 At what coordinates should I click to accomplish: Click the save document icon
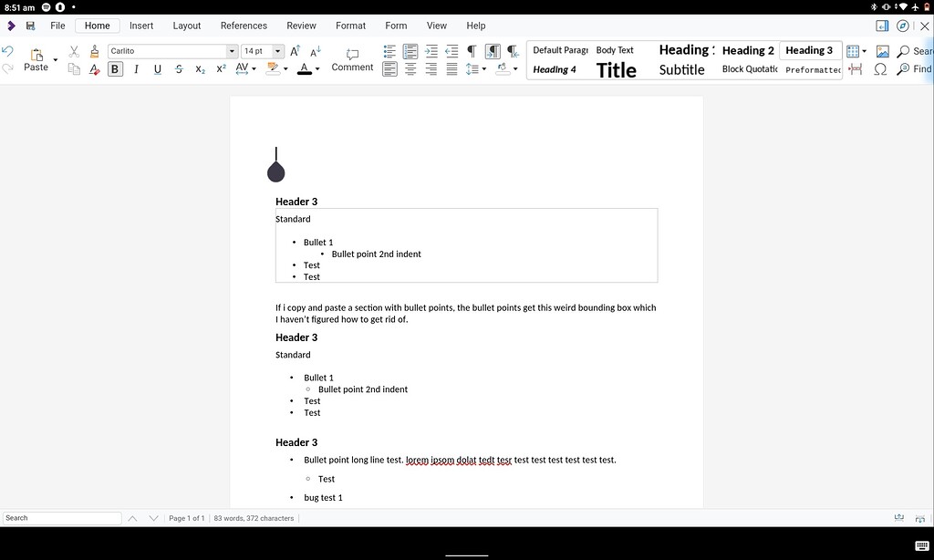(x=30, y=26)
